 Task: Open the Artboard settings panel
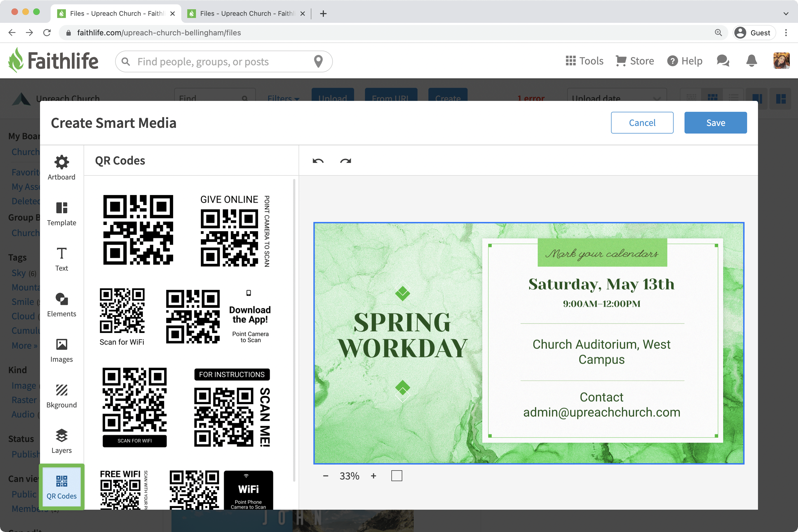click(62, 168)
